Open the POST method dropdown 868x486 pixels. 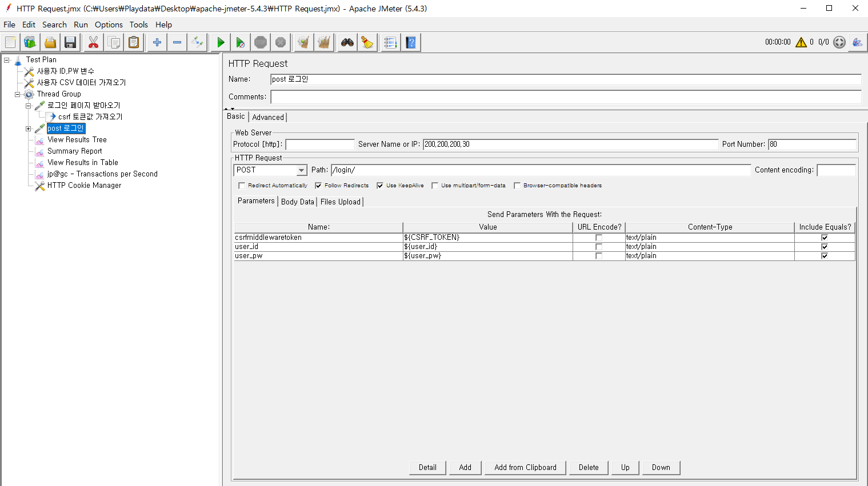point(302,170)
